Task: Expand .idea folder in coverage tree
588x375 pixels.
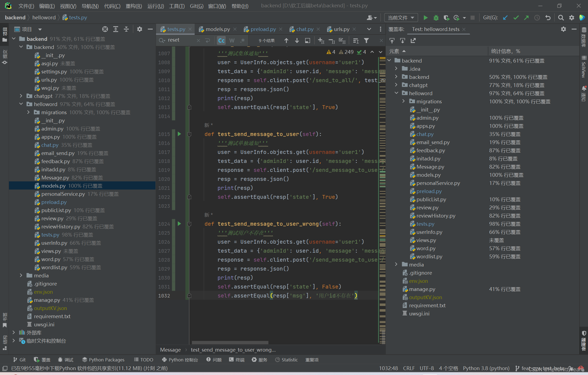Action: tap(396, 69)
